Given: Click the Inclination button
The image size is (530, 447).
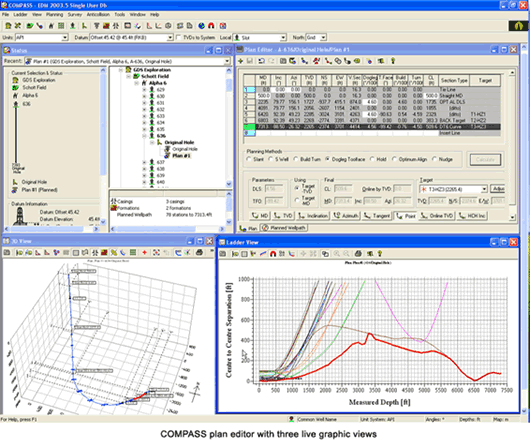Looking at the screenshot, I should click(313, 216).
